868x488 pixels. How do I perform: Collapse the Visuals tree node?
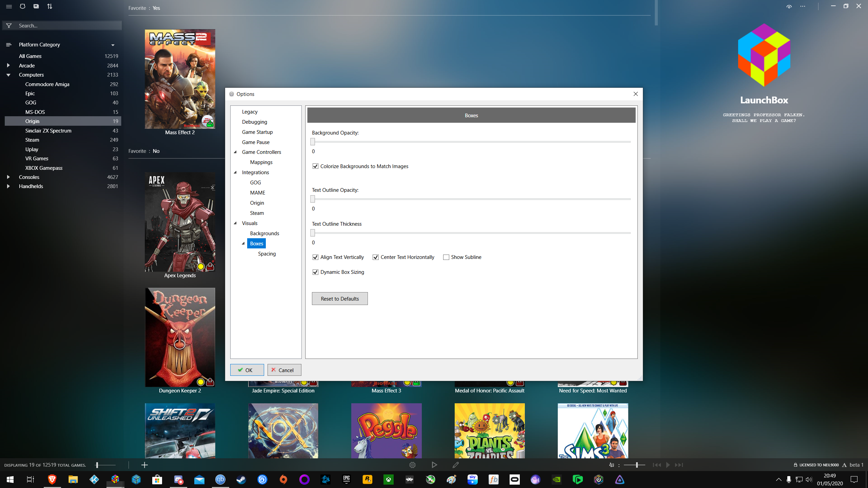(235, 223)
